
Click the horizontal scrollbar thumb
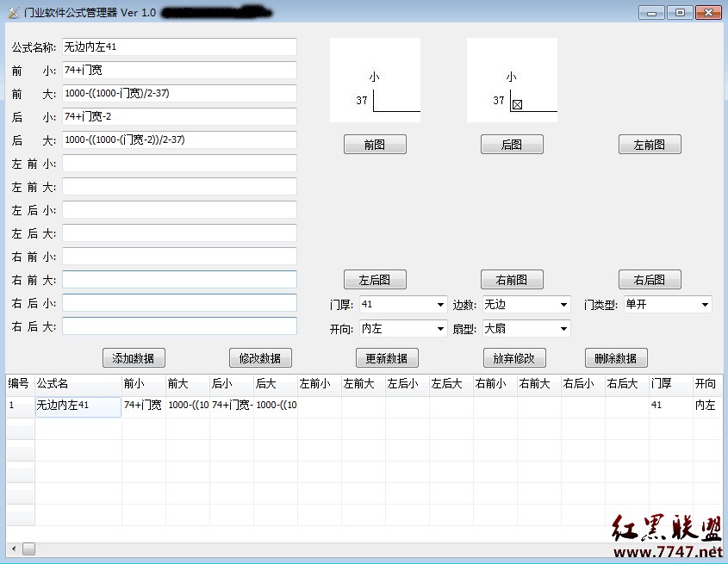(x=28, y=549)
